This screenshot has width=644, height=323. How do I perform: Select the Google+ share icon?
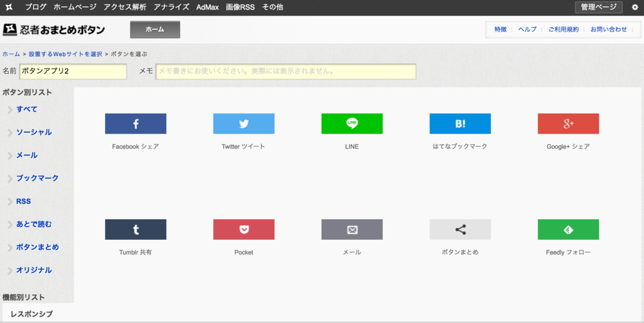[x=569, y=123]
